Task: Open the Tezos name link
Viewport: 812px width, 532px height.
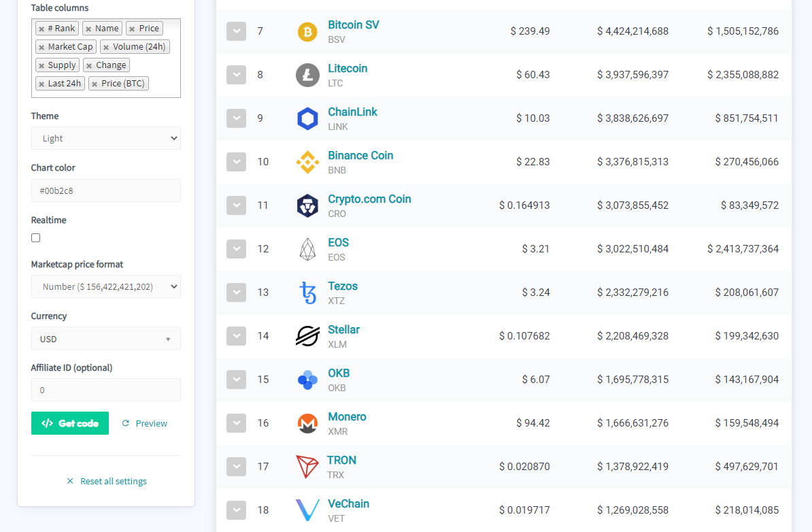Action: [x=343, y=286]
